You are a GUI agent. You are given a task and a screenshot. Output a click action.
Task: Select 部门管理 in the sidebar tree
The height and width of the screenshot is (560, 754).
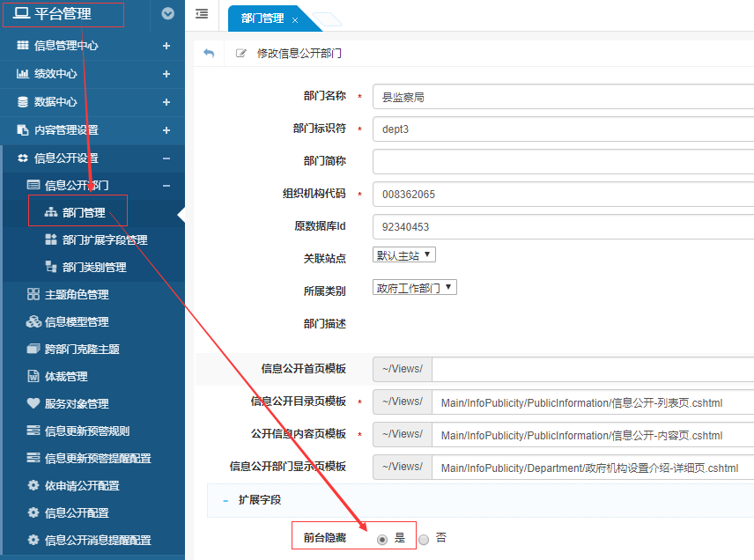83,212
